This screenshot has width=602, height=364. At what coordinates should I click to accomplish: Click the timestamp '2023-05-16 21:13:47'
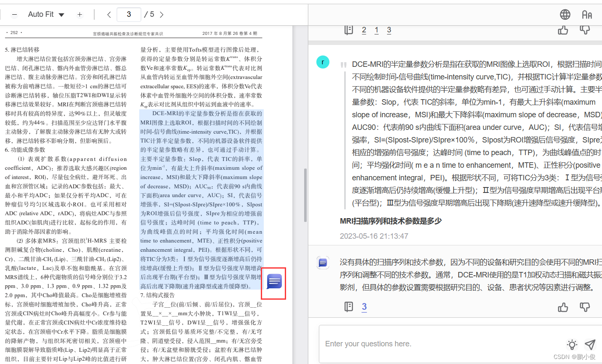point(374,236)
